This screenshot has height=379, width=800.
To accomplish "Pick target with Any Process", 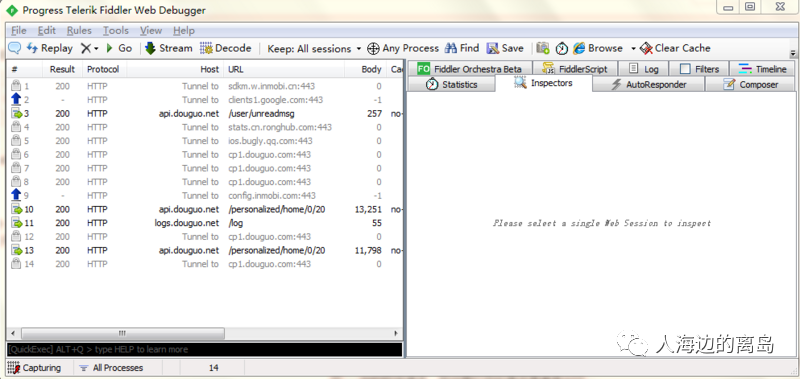I will pyautogui.click(x=403, y=48).
